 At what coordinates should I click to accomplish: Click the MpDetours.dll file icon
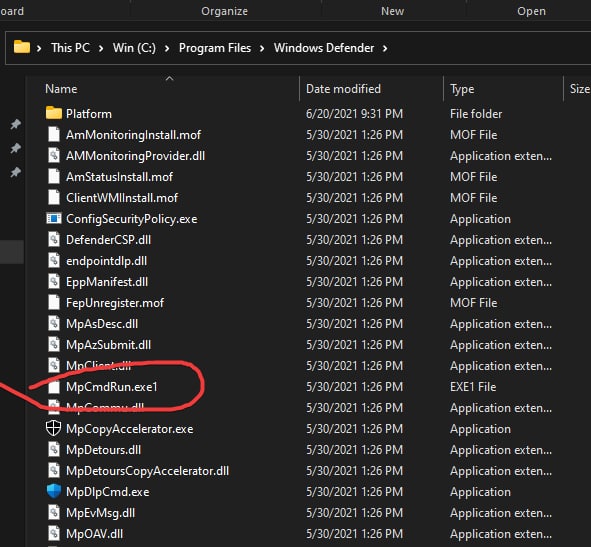54,449
